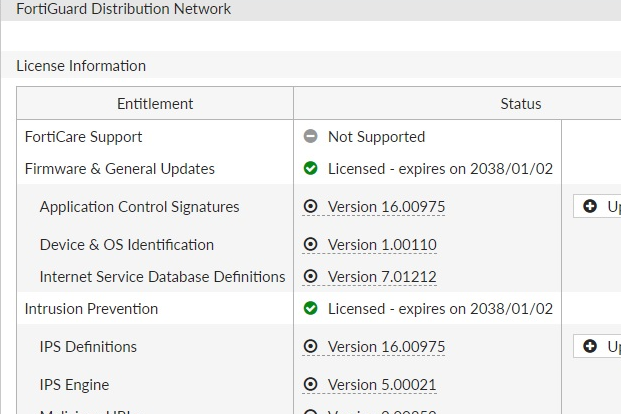Click green check icon in Intrusion Prevention row
Image resolution: width=621 pixels, height=414 pixels.
click(x=310, y=308)
